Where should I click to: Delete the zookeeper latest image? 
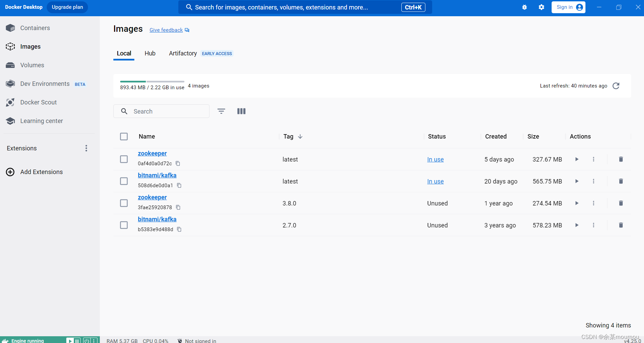click(x=621, y=159)
